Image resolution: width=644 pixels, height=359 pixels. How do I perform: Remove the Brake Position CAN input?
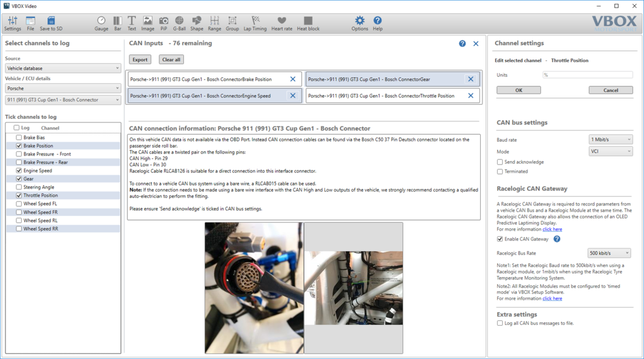(293, 79)
